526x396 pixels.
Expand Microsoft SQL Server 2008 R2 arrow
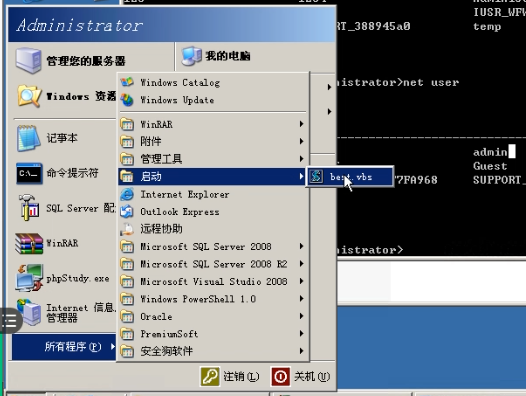coord(301,264)
